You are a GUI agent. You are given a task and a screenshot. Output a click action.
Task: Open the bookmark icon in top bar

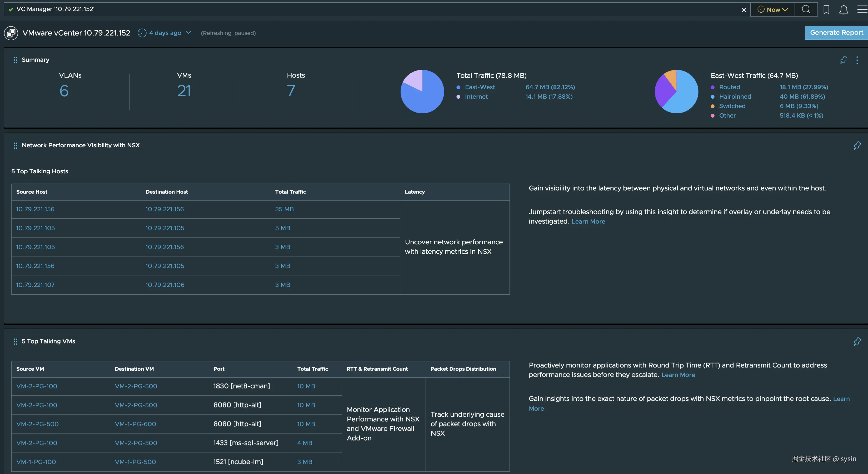point(826,9)
